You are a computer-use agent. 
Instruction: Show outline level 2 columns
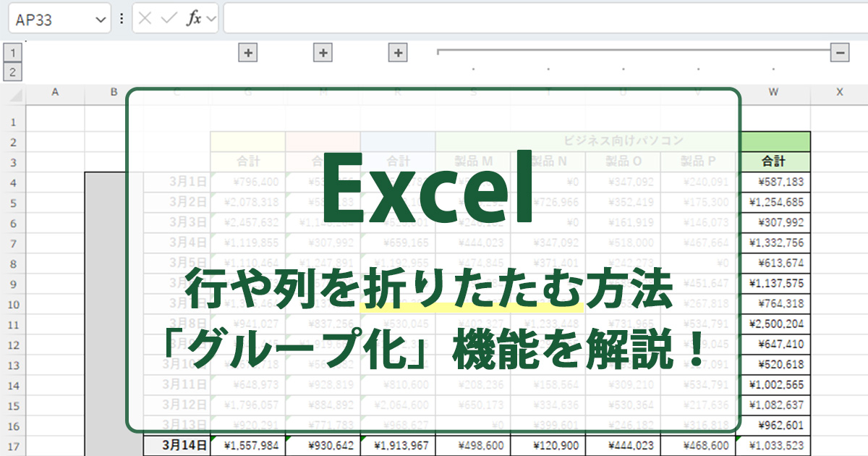pyautogui.click(x=13, y=72)
